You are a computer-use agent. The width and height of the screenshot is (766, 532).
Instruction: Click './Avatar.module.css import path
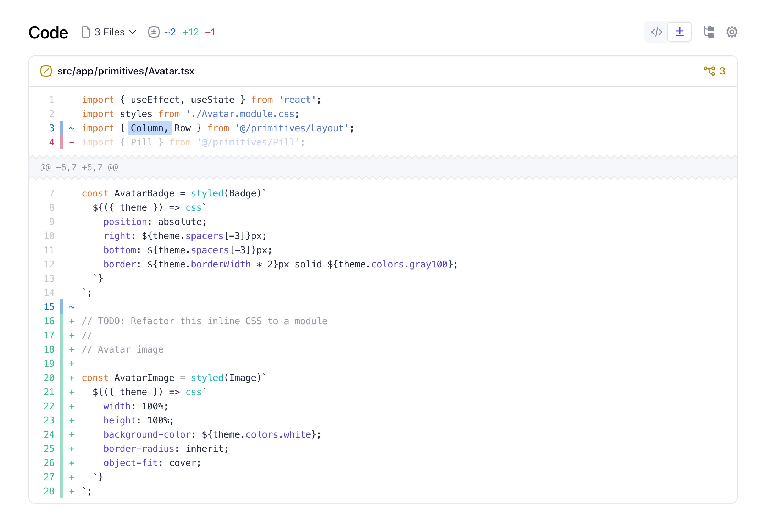point(240,114)
